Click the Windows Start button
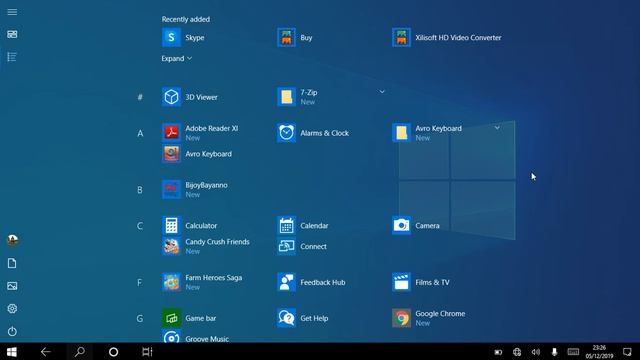The image size is (640, 360). coord(11,352)
